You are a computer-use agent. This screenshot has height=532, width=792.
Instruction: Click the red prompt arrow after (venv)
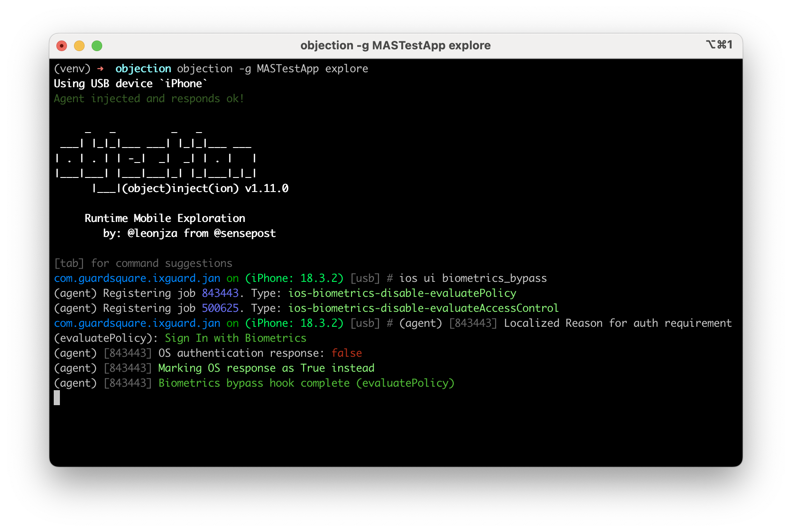100,69
